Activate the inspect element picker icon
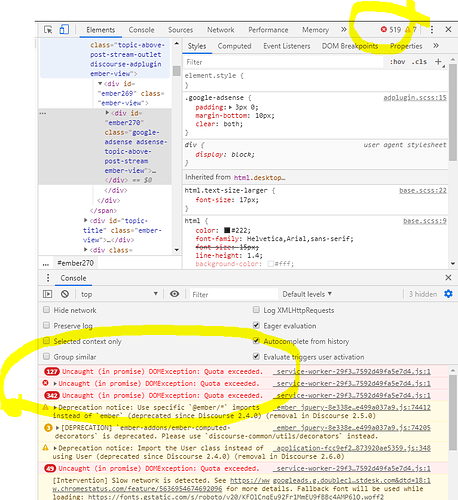This screenshot has width=458, height=500. point(48,30)
